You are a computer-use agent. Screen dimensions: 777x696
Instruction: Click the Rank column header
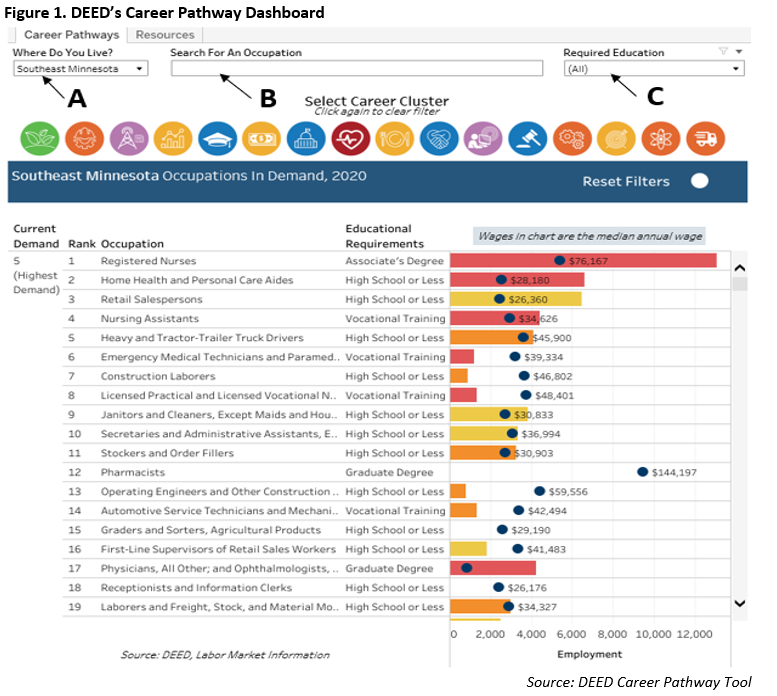(x=82, y=244)
